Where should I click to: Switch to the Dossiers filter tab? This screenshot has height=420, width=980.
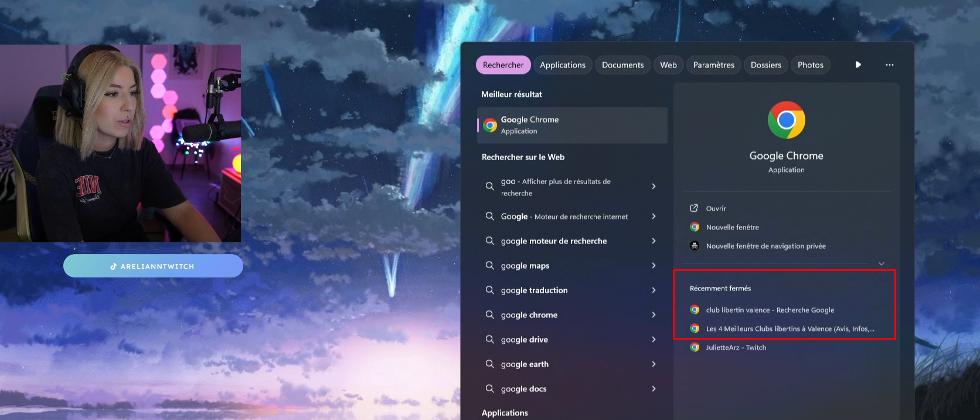pyautogui.click(x=766, y=65)
